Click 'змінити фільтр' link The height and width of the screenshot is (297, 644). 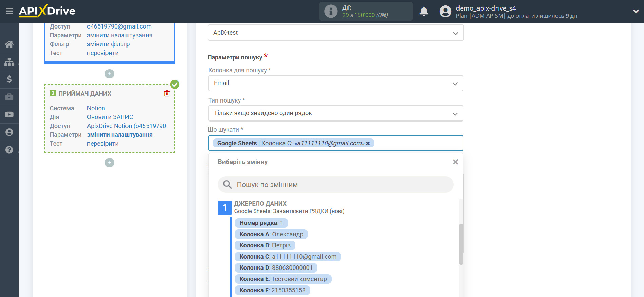(x=108, y=44)
